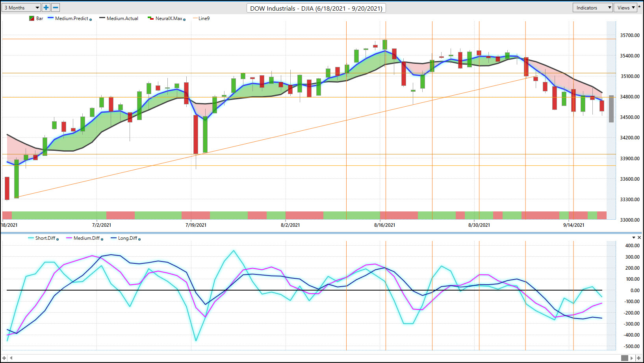Select the Line9 legend entry

click(201, 19)
